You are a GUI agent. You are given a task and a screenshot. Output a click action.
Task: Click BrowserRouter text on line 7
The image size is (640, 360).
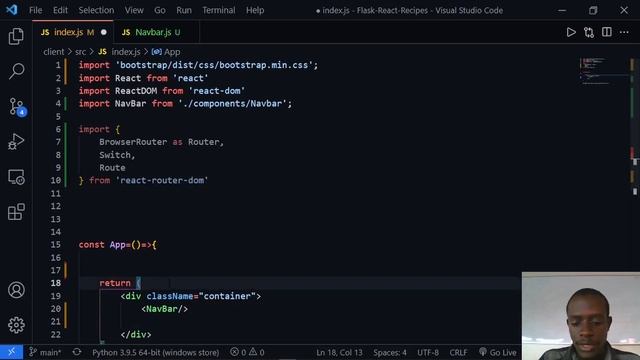click(133, 142)
